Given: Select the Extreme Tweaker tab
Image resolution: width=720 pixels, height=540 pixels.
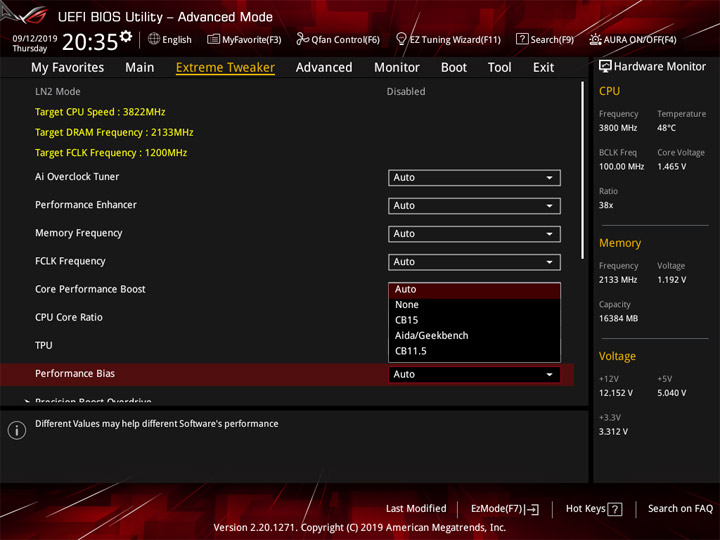Looking at the screenshot, I should (x=225, y=68).
